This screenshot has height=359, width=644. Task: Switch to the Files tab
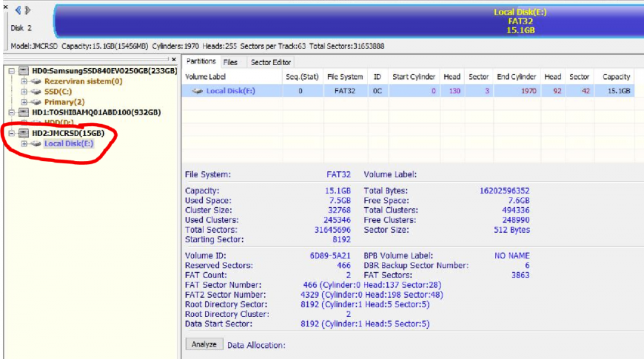point(230,62)
